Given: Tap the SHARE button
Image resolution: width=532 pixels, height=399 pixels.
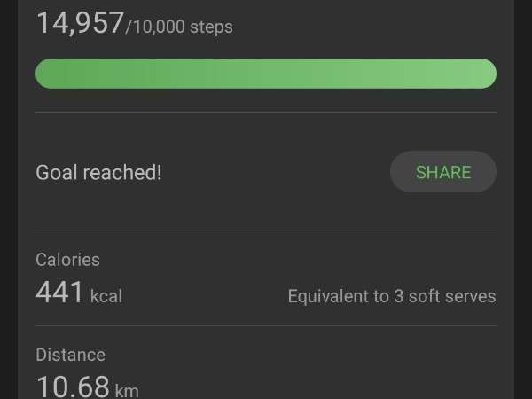Looking at the screenshot, I should click(x=443, y=172).
